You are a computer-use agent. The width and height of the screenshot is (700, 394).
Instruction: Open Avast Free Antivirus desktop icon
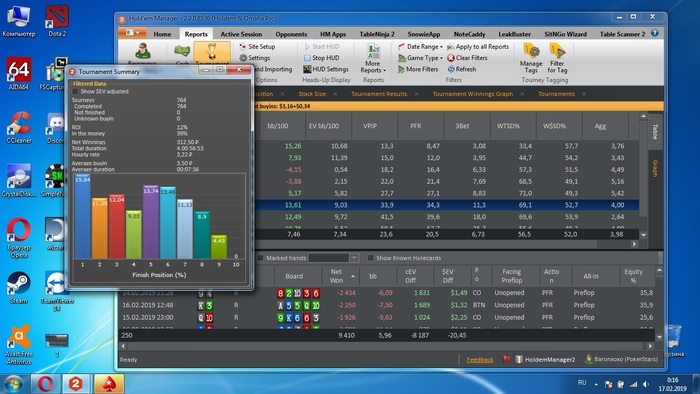[x=19, y=344]
